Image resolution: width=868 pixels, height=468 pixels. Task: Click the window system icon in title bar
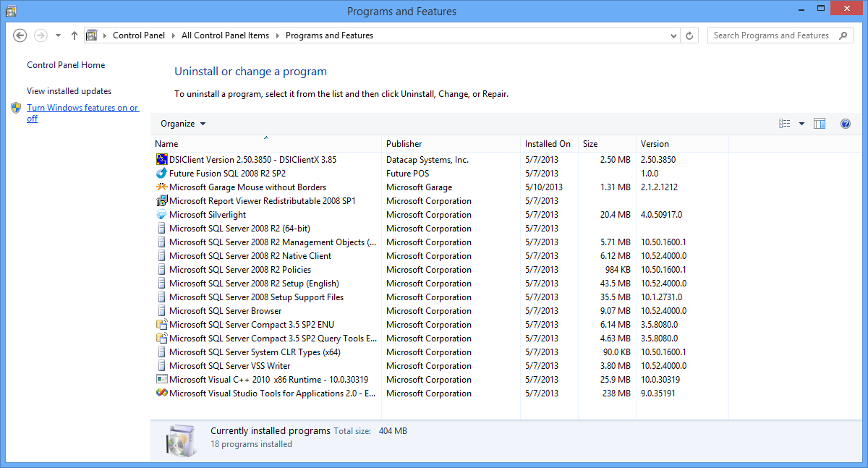pos(11,11)
